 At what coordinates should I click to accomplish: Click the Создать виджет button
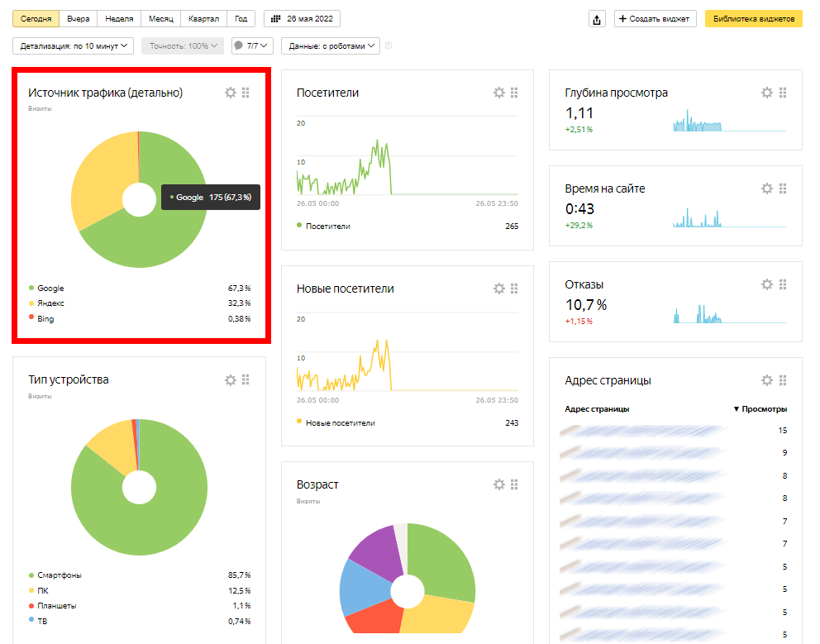pyautogui.click(x=656, y=19)
